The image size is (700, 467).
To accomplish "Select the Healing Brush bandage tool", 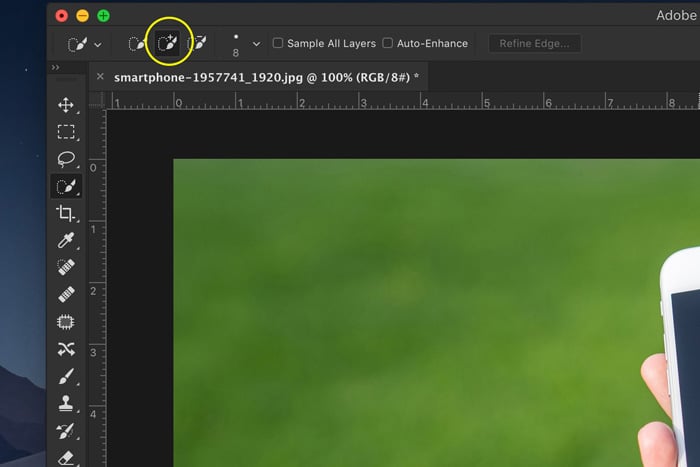I will click(x=66, y=295).
